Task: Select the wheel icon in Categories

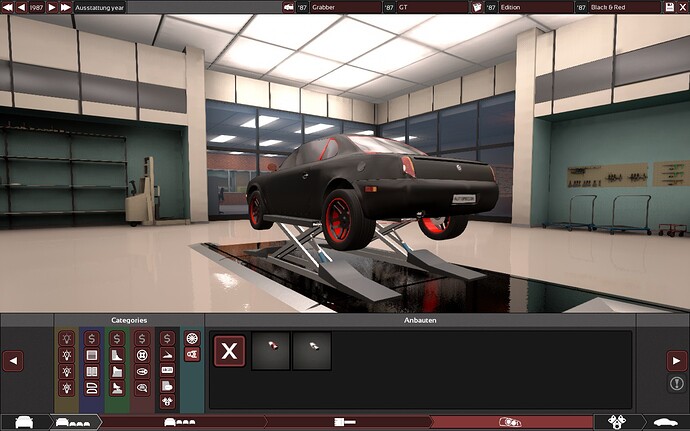Action: 192,338
